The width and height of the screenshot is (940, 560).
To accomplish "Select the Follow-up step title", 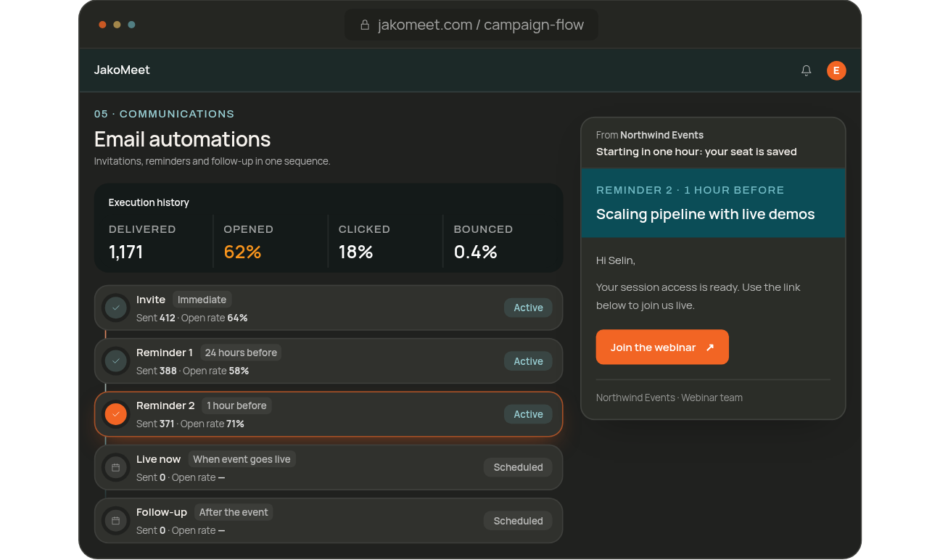I will click(162, 512).
